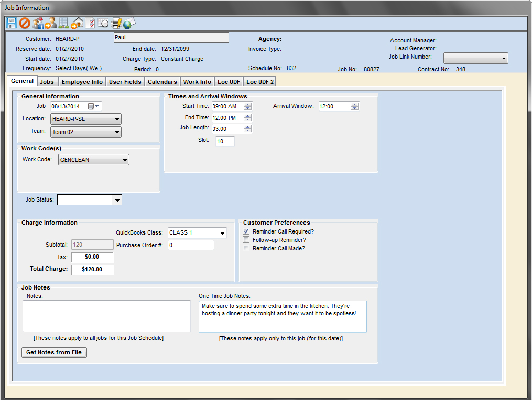Adjust the Start Time spinner arrows
This screenshot has width=532, height=400.
tap(248, 106)
